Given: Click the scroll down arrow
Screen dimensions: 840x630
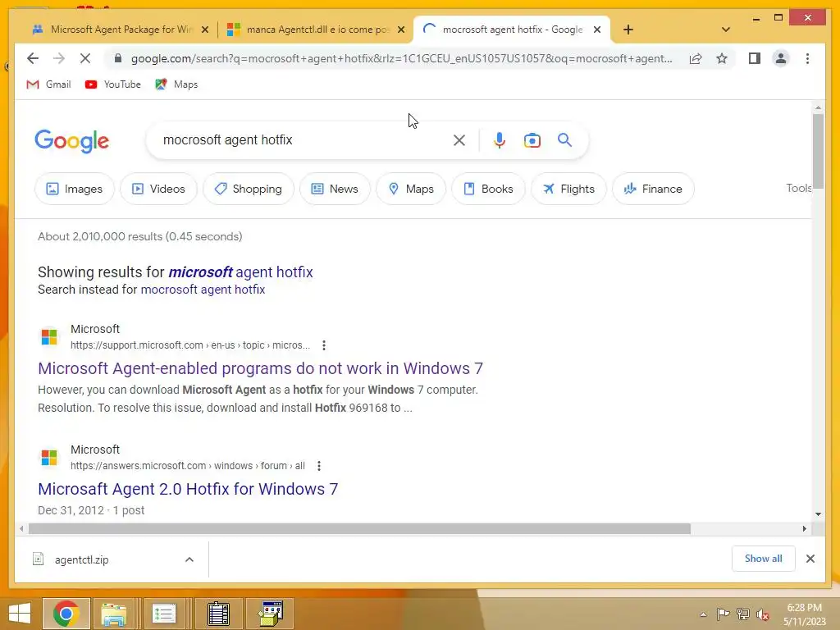Looking at the screenshot, I should (818, 514).
